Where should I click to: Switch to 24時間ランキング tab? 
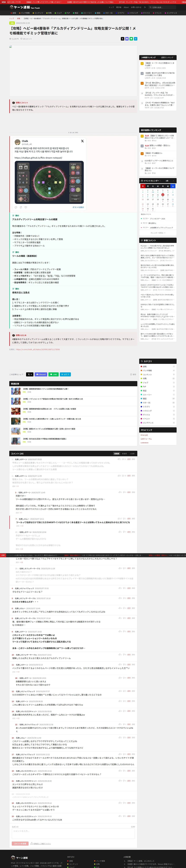(148, 57)
